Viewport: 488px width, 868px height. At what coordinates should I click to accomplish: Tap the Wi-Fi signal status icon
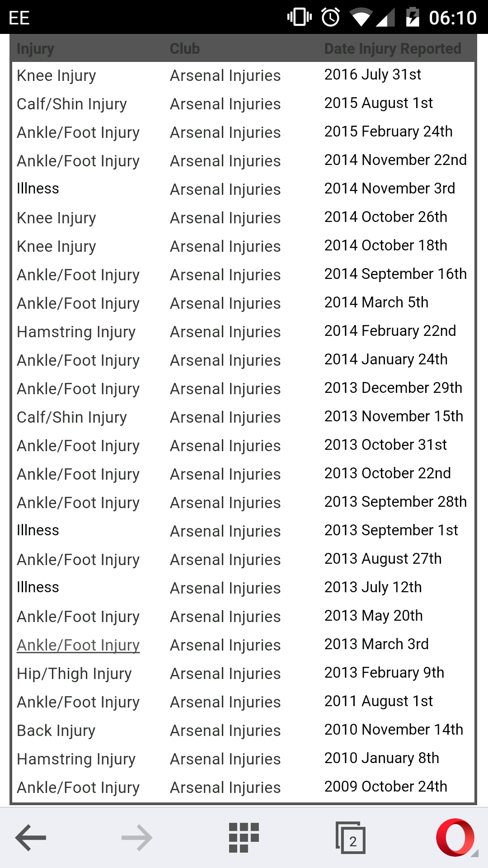(361, 18)
